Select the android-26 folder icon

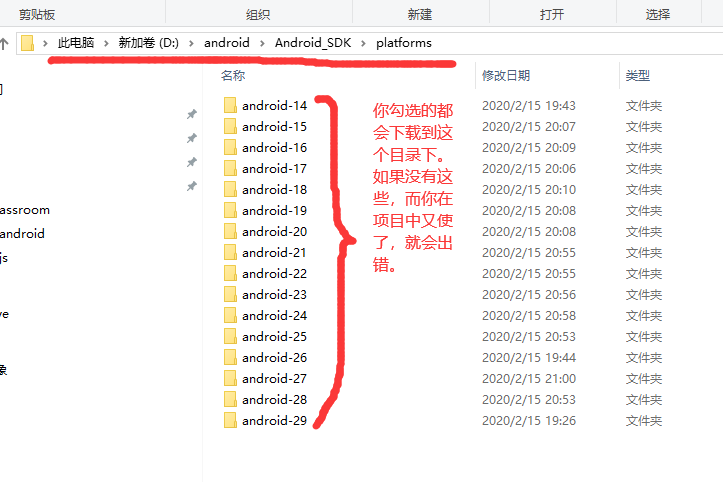(230, 357)
